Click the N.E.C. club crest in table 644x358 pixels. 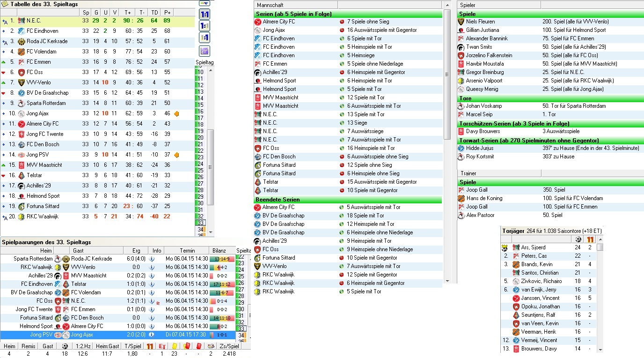[x=22, y=21]
